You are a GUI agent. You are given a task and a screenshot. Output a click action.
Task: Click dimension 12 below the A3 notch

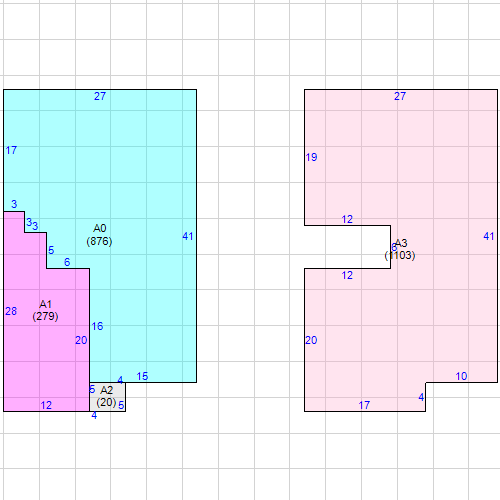[347, 275]
